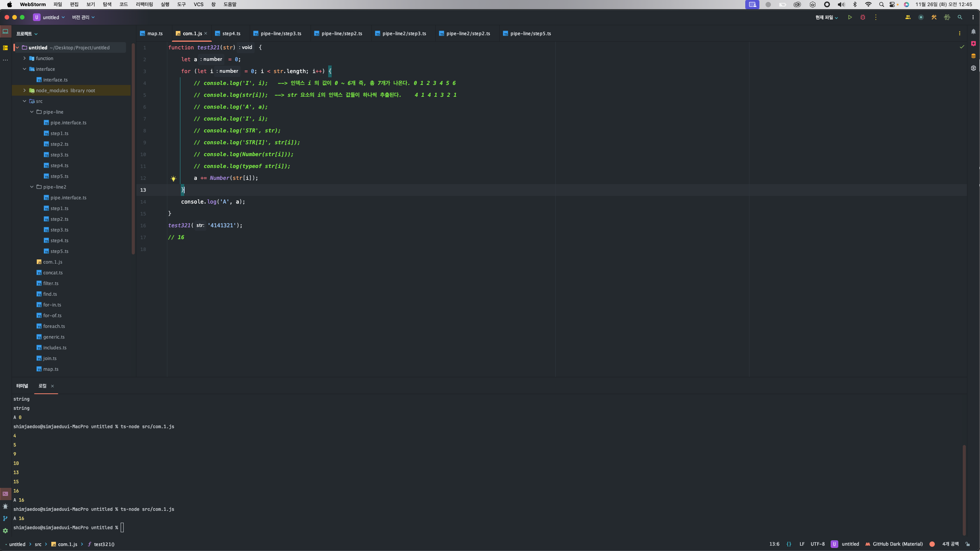Open the Database tool window icon
This screenshot has width=980, height=551.
pyautogui.click(x=973, y=56)
